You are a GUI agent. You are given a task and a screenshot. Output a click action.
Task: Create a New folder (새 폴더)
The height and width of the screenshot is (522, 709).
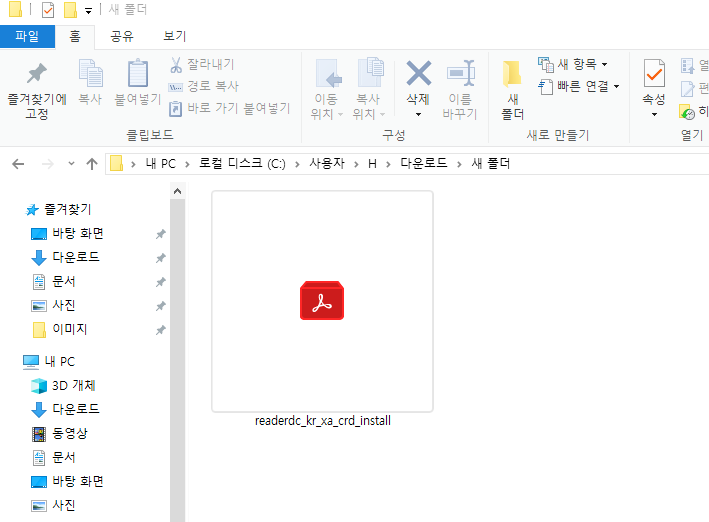click(x=512, y=89)
